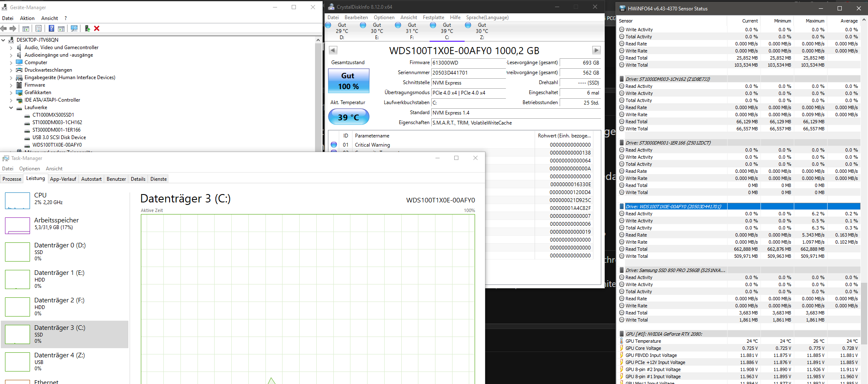Switch to the Prozesse tab in Task-Manager
Image resolution: width=868 pixels, height=384 pixels.
(12, 179)
